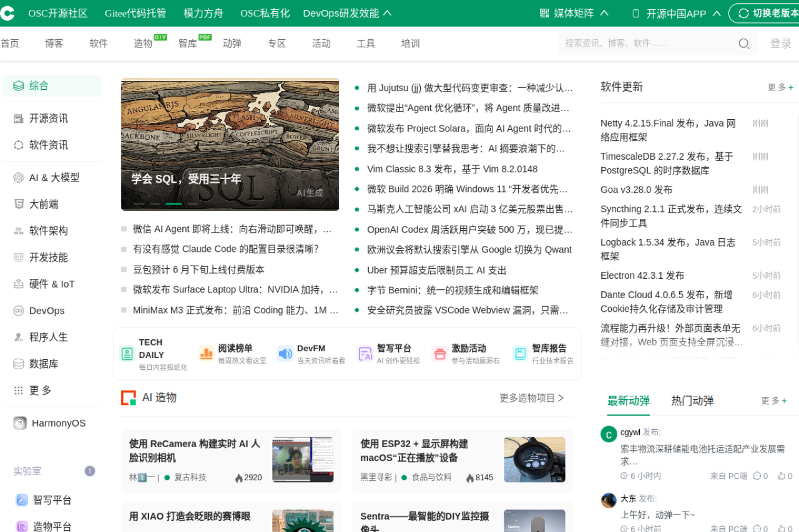Open Goa v3.28.0 发布 item

[636, 190]
